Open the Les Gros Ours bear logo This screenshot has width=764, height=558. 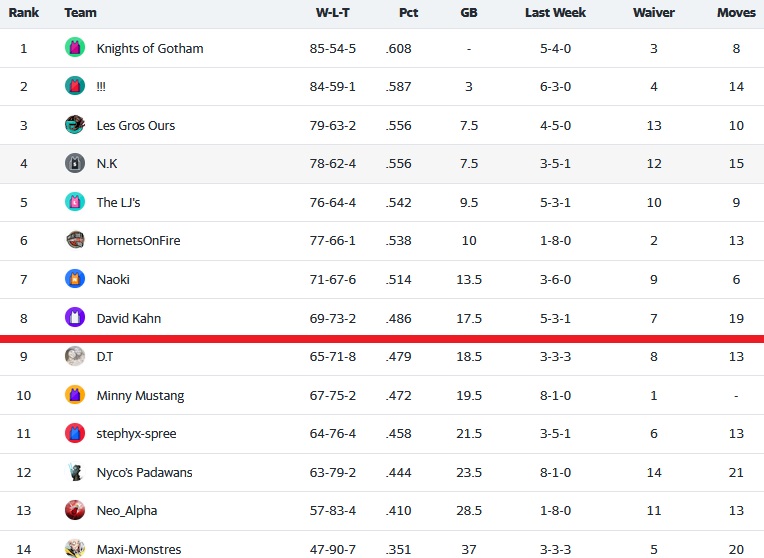(75, 125)
